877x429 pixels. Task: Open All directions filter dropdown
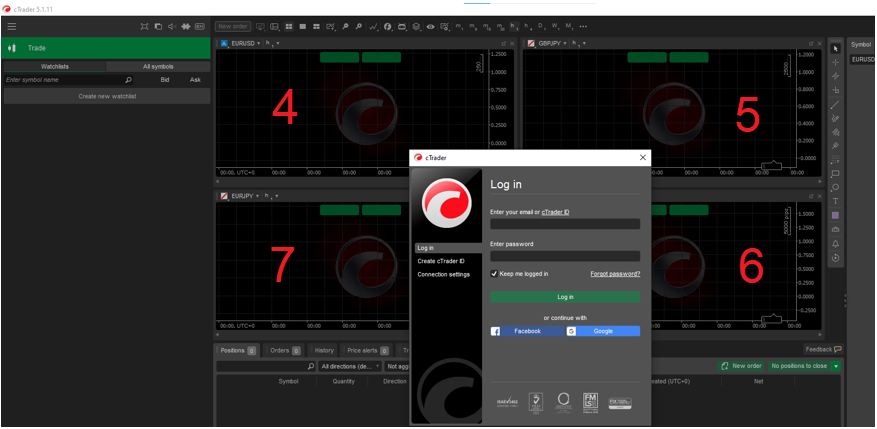click(350, 366)
